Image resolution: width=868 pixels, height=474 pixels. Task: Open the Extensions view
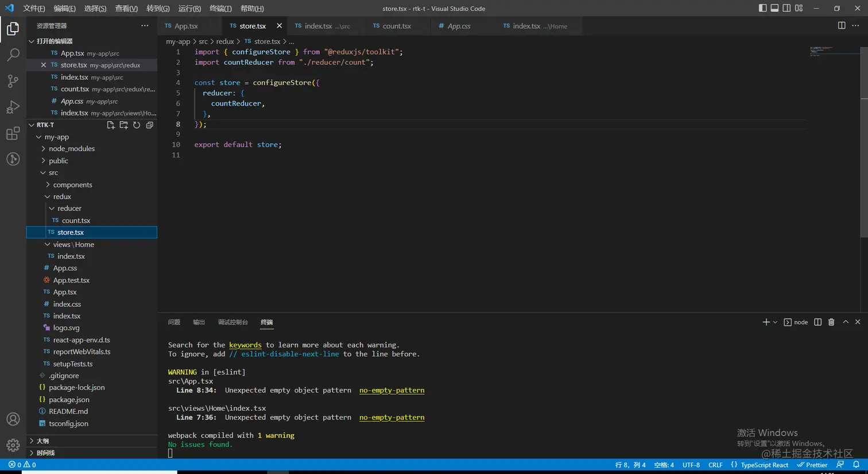click(x=13, y=134)
